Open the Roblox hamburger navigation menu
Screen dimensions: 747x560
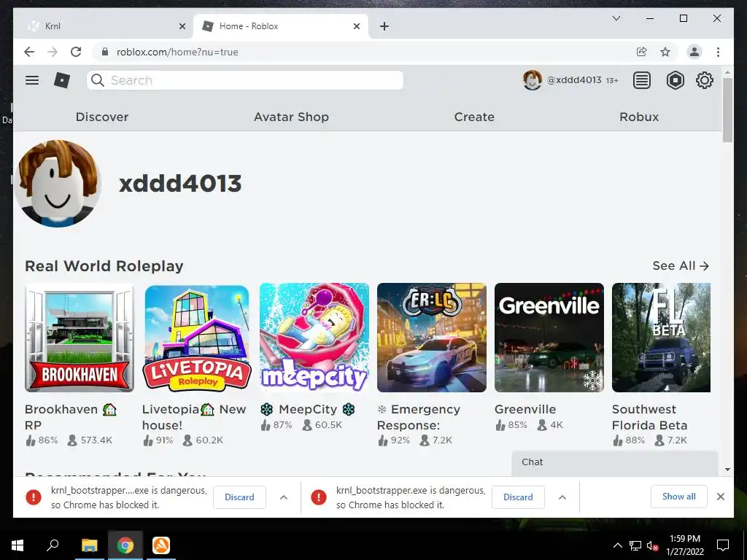click(32, 80)
